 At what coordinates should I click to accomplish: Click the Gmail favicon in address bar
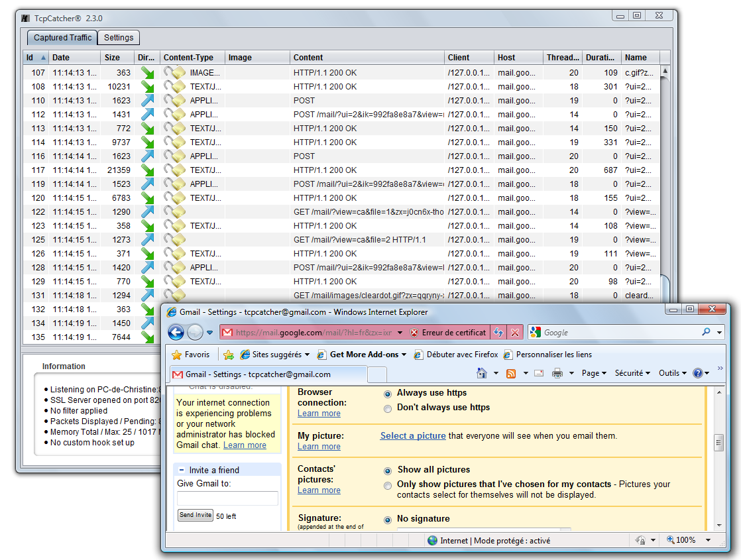(x=227, y=333)
